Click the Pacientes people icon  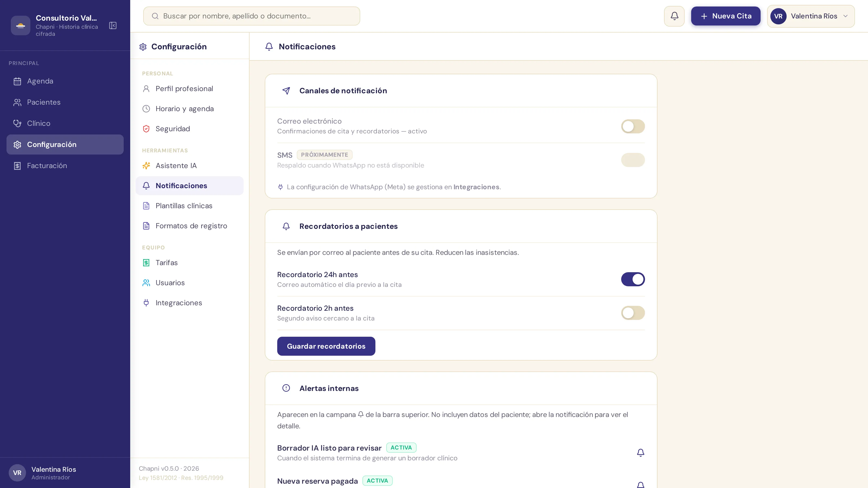click(17, 102)
